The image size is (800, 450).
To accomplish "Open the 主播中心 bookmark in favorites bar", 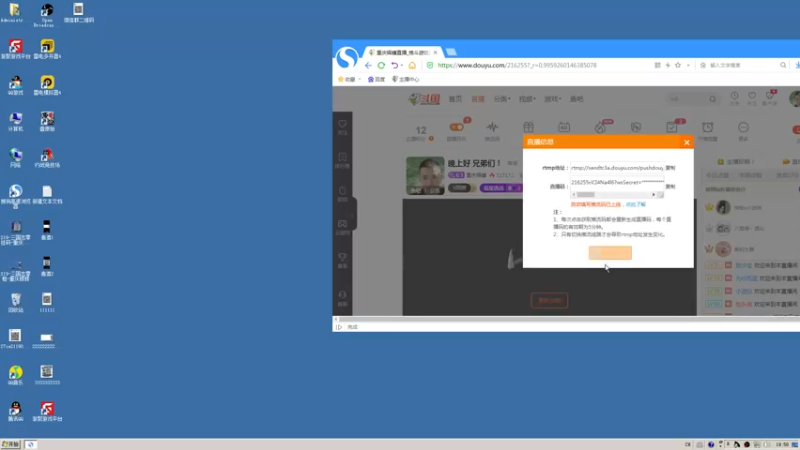I will tap(406, 79).
